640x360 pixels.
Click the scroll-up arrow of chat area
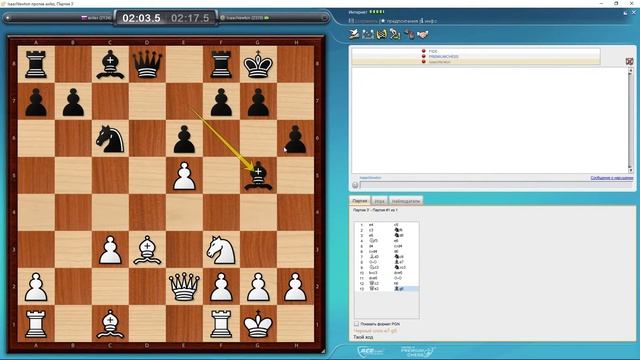coord(630,71)
